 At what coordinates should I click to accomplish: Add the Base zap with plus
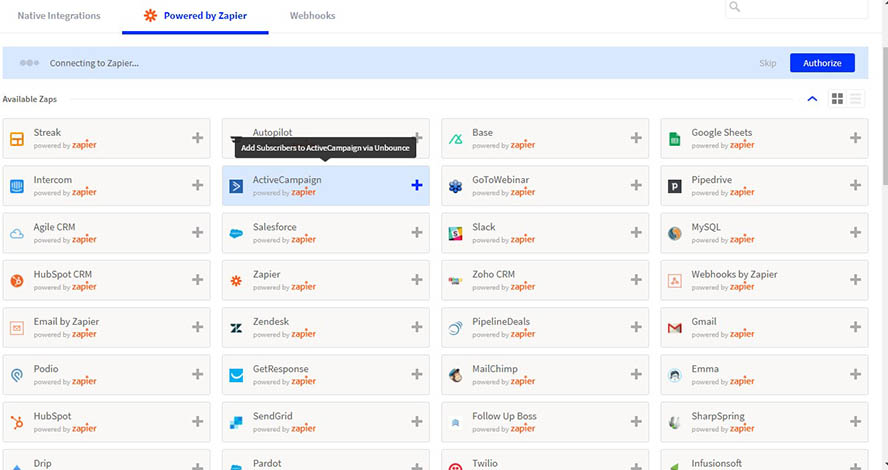click(x=636, y=138)
